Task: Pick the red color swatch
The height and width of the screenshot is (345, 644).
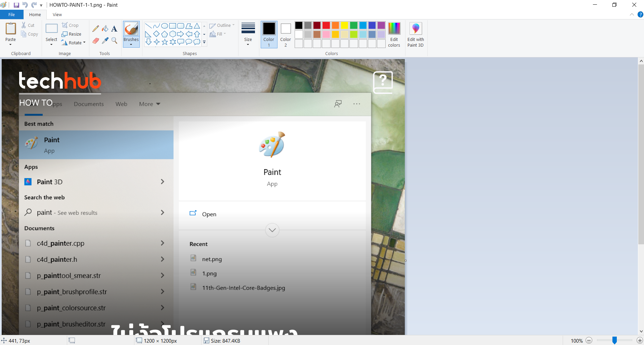Action: click(326, 26)
